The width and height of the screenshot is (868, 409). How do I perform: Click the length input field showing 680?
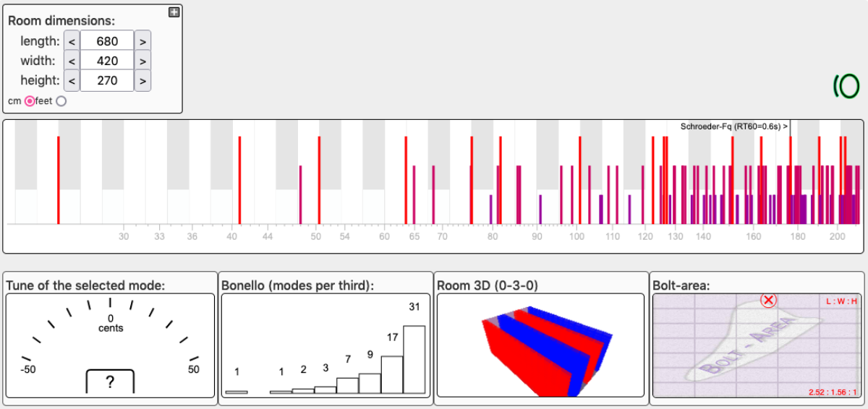[x=107, y=42]
